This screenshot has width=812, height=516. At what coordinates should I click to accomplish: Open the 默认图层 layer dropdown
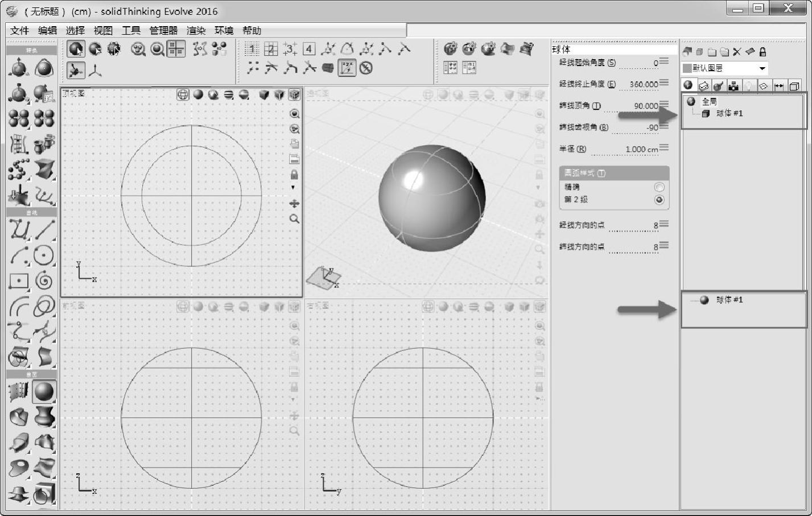(725, 68)
